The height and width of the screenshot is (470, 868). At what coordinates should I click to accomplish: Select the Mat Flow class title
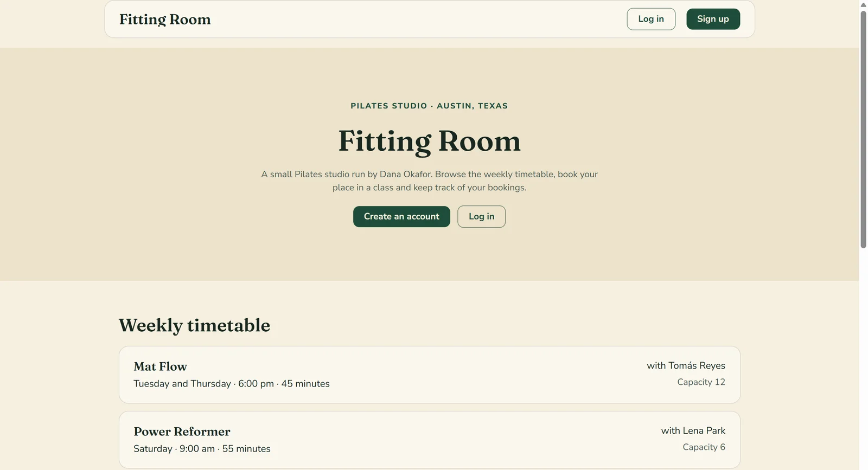[160, 366]
